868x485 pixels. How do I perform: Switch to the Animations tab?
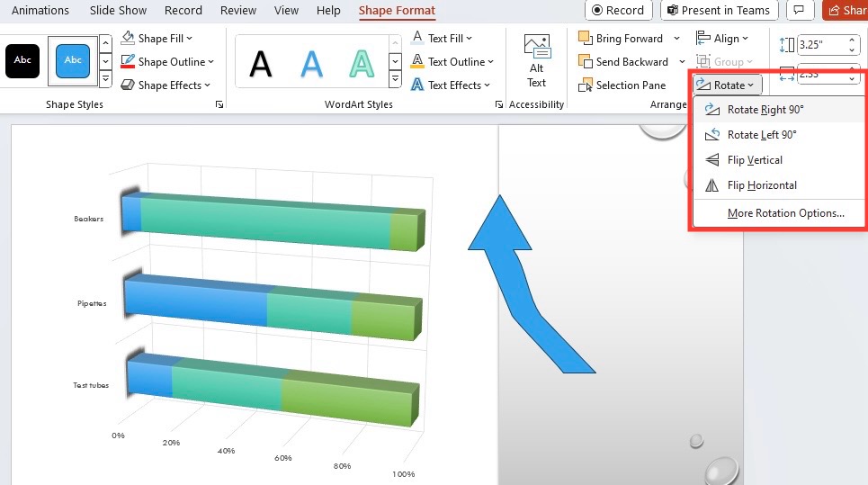(x=40, y=10)
